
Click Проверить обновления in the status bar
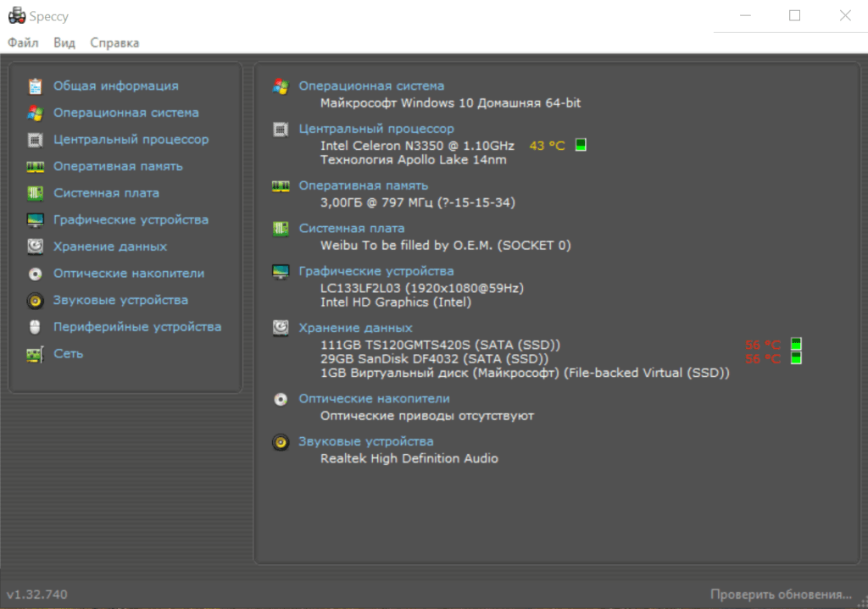pyautogui.click(x=781, y=595)
